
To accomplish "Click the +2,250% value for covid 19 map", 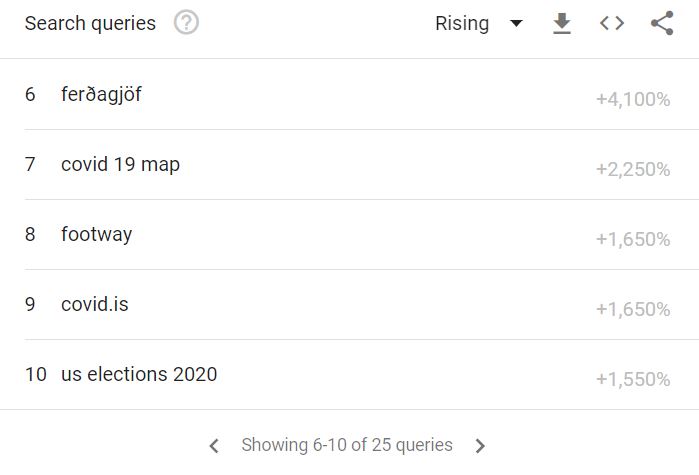I will click(633, 169).
